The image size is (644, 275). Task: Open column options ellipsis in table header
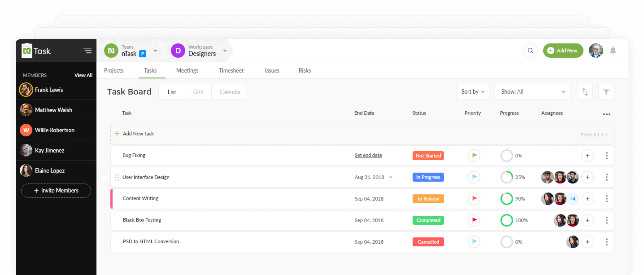pyautogui.click(x=607, y=114)
